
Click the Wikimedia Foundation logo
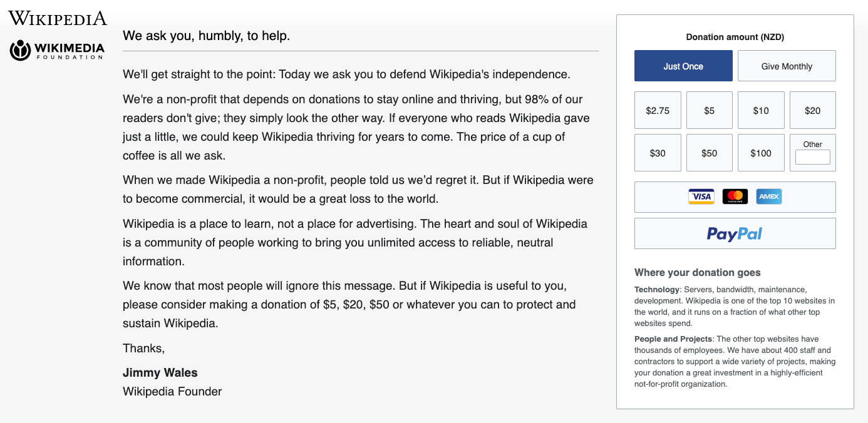[56, 51]
